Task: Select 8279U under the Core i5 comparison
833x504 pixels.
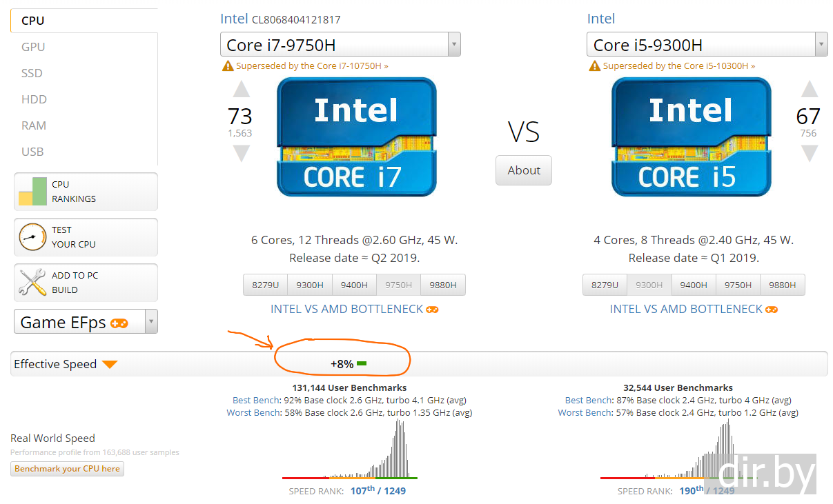Action: pyautogui.click(x=605, y=285)
